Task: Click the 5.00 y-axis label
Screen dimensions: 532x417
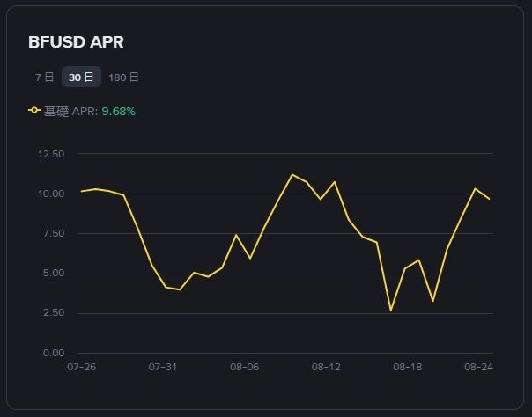Action: (54, 273)
